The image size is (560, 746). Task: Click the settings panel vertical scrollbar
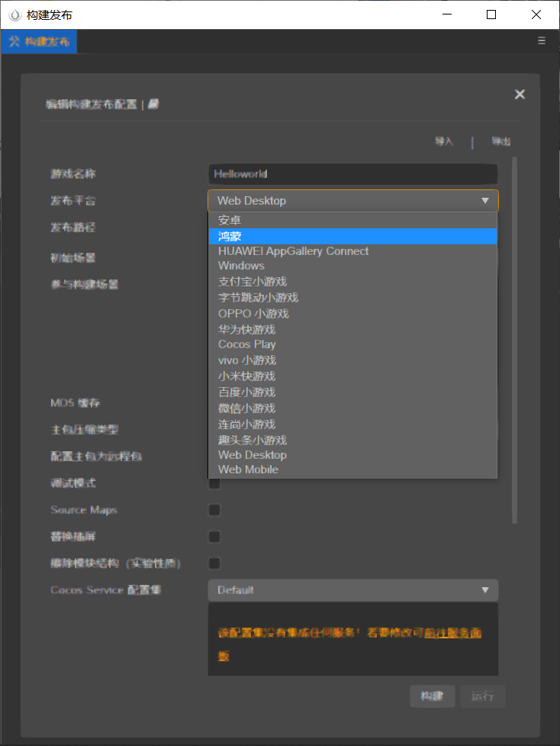514,341
